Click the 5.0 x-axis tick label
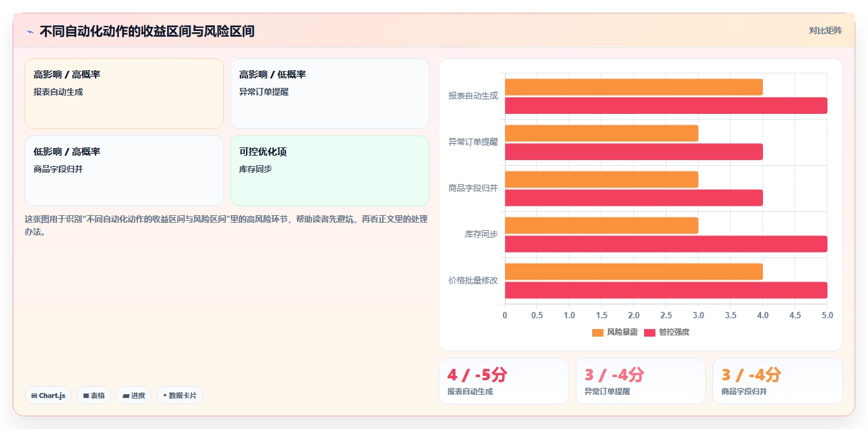The width and height of the screenshot is (868, 429). pyautogui.click(x=827, y=315)
